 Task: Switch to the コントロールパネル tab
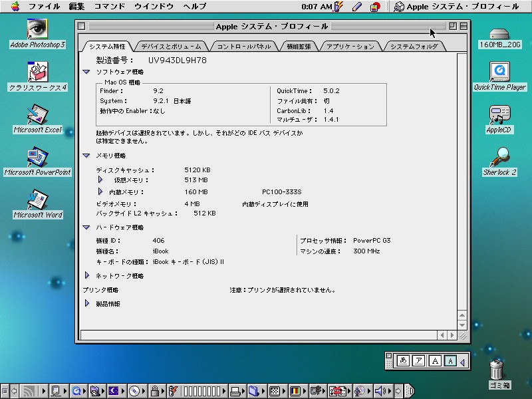243,47
